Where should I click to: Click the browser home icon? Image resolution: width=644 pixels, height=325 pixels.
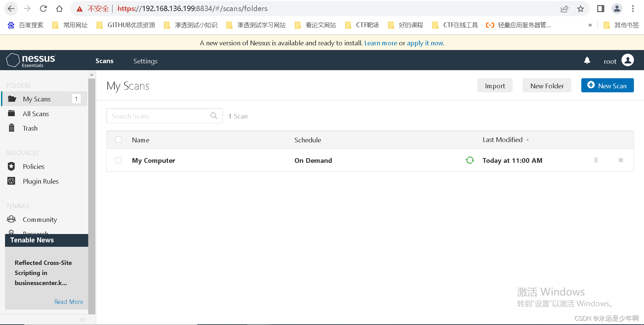coord(59,9)
